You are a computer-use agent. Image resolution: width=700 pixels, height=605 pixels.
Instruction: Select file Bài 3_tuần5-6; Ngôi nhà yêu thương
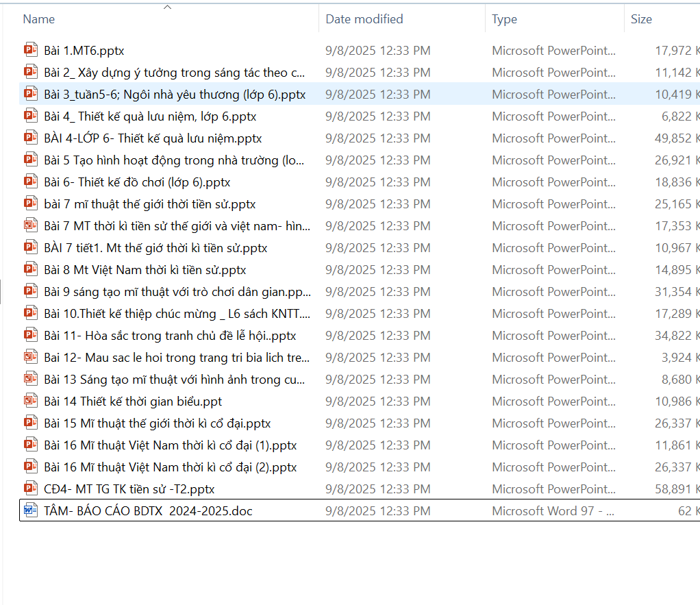pyautogui.click(x=175, y=94)
